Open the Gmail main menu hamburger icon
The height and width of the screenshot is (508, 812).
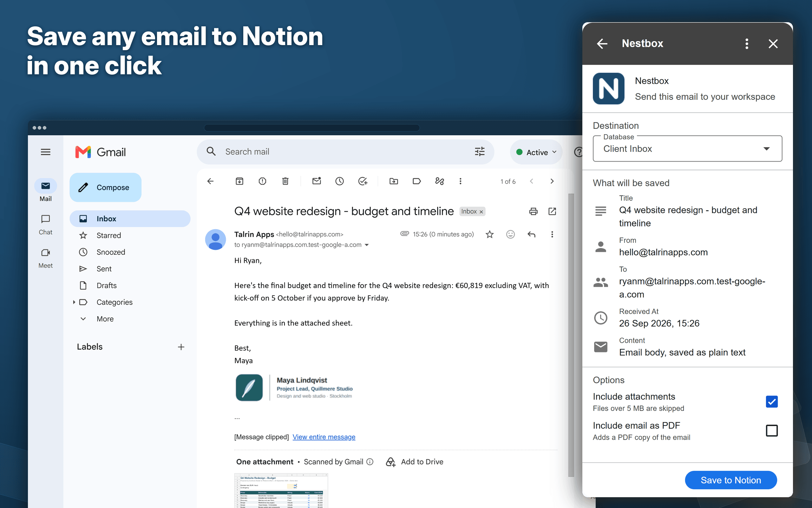(x=46, y=152)
